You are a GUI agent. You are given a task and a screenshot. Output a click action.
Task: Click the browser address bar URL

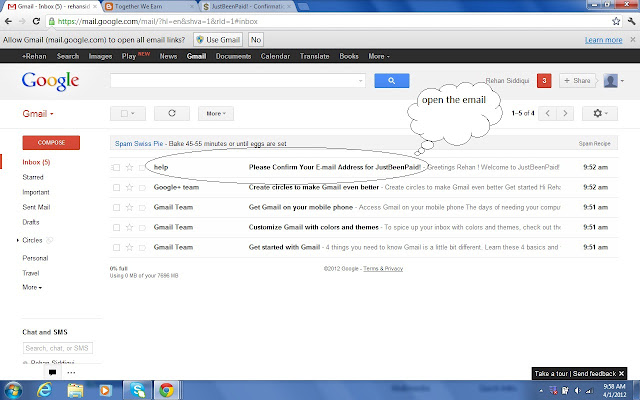point(158,21)
